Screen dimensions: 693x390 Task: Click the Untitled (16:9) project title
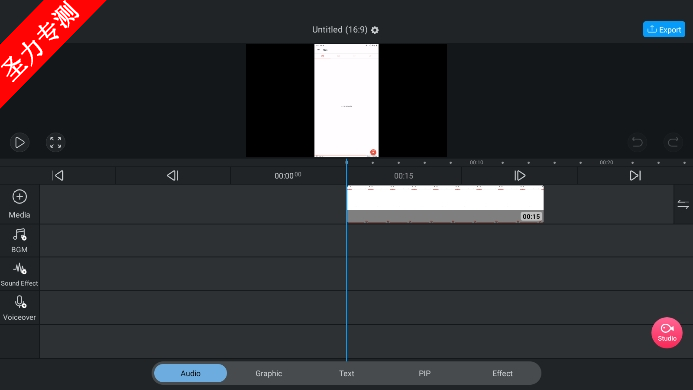pyautogui.click(x=339, y=30)
